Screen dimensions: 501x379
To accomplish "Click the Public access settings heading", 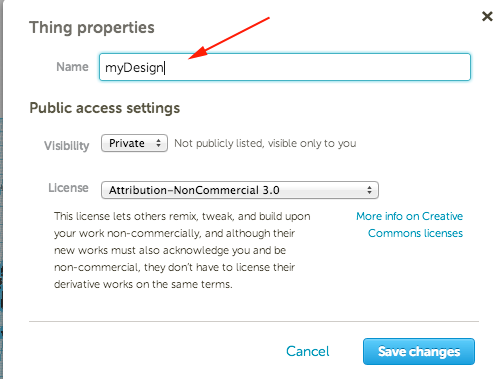I will coord(105,108).
